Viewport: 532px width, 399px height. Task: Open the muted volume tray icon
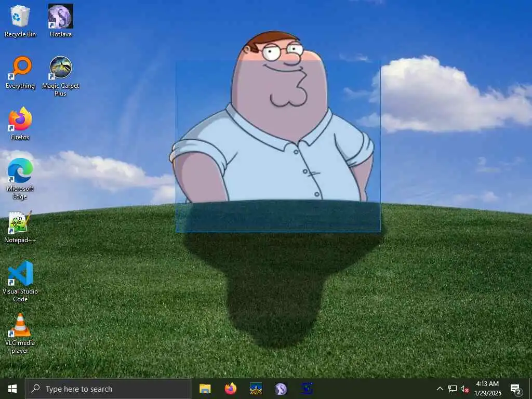(x=464, y=389)
